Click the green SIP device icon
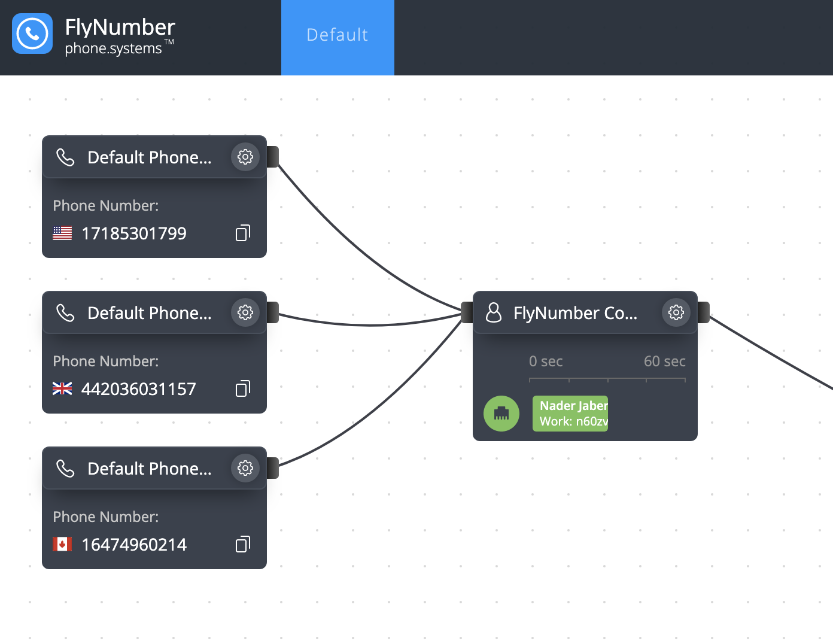Viewport: 833px width, 644px height. [501, 414]
